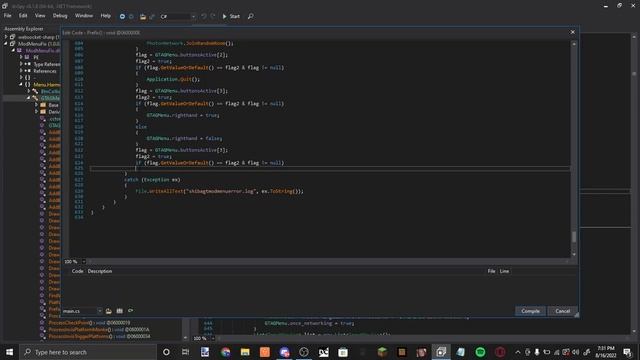Open Task View on the taskbar
Viewport: 640px width, 360px height.
[185, 352]
